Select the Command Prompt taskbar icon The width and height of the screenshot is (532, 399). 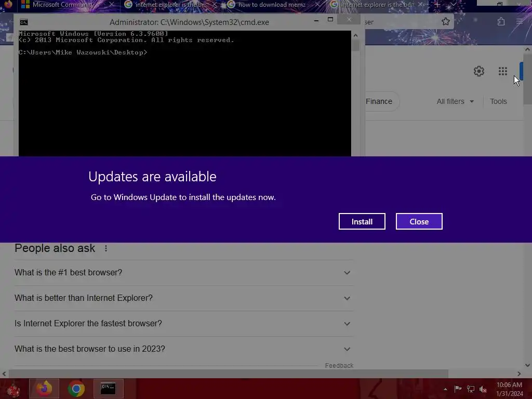click(108, 389)
